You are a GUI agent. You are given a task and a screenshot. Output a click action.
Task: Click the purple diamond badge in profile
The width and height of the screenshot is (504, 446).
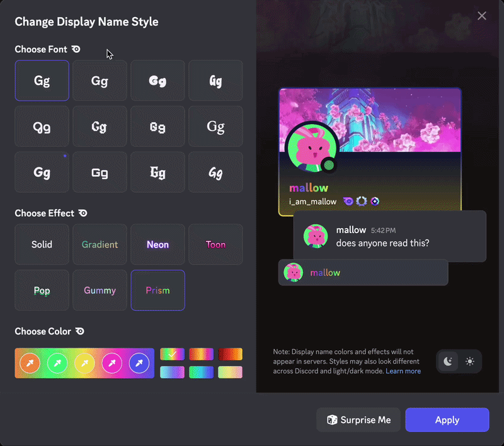(375, 202)
